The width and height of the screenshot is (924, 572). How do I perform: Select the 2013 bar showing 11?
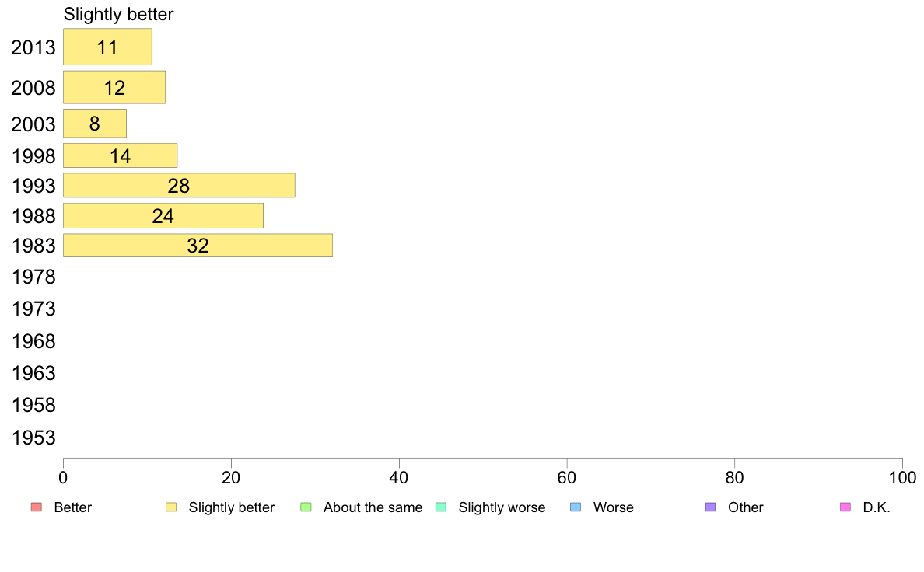pyautogui.click(x=108, y=47)
